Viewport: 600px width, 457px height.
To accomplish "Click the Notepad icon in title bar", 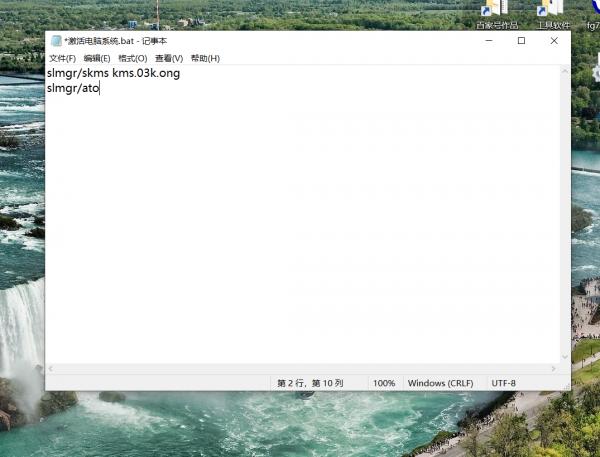I will point(56,41).
